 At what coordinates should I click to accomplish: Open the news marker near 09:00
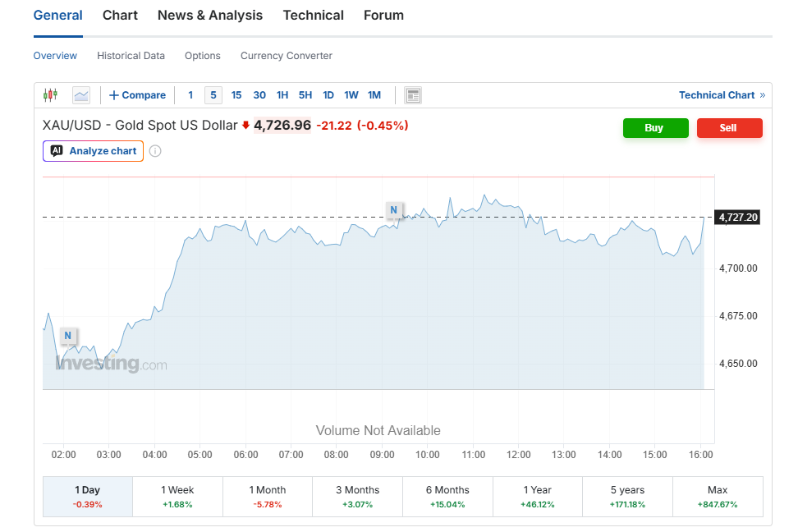[394, 210]
